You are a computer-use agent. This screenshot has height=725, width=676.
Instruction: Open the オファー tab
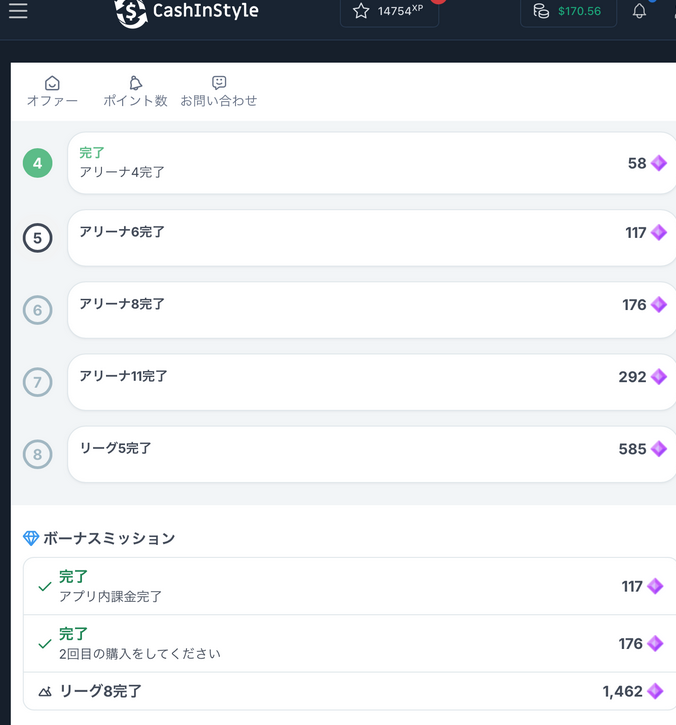pyautogui.click(x=52, y=92)
